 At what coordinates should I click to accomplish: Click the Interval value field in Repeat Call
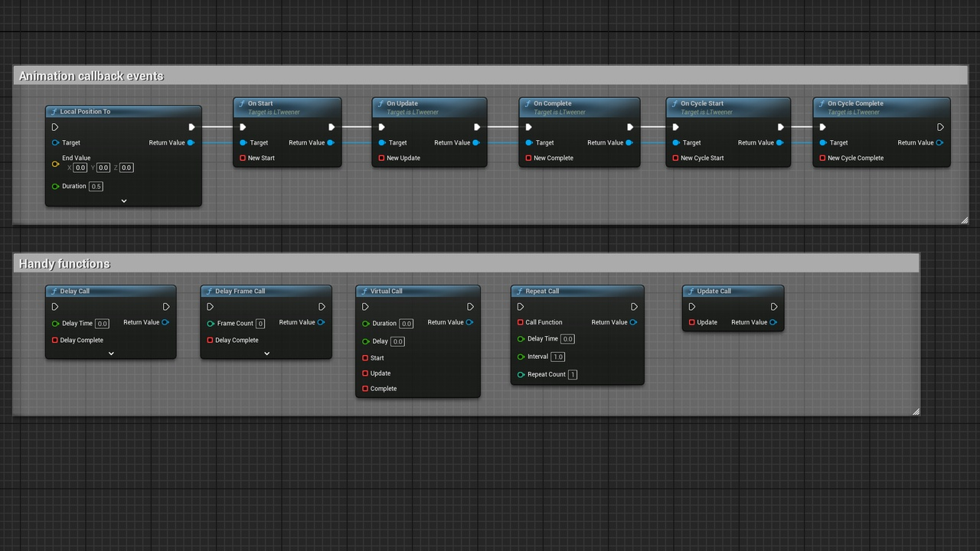[x=557, y=357]
